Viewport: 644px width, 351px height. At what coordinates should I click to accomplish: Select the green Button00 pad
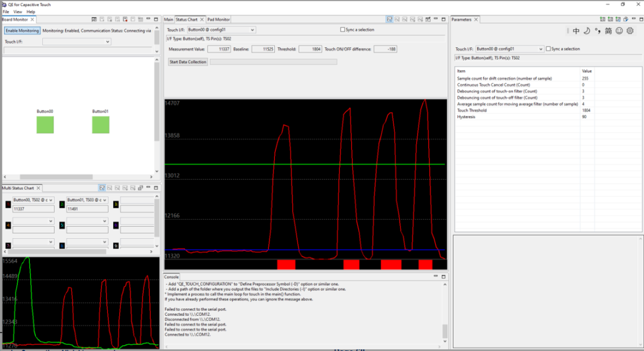pyautogui.click(x=45, y=125)
